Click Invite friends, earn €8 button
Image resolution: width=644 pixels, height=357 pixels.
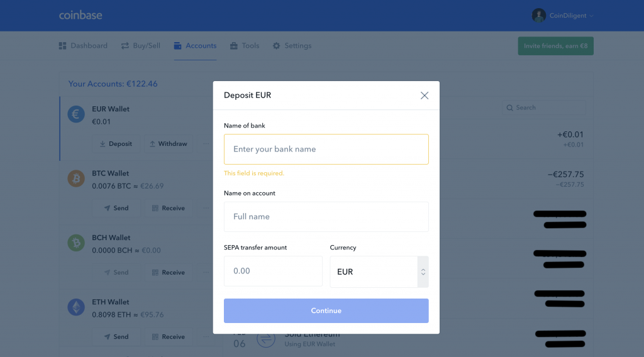tap(555, 46)
